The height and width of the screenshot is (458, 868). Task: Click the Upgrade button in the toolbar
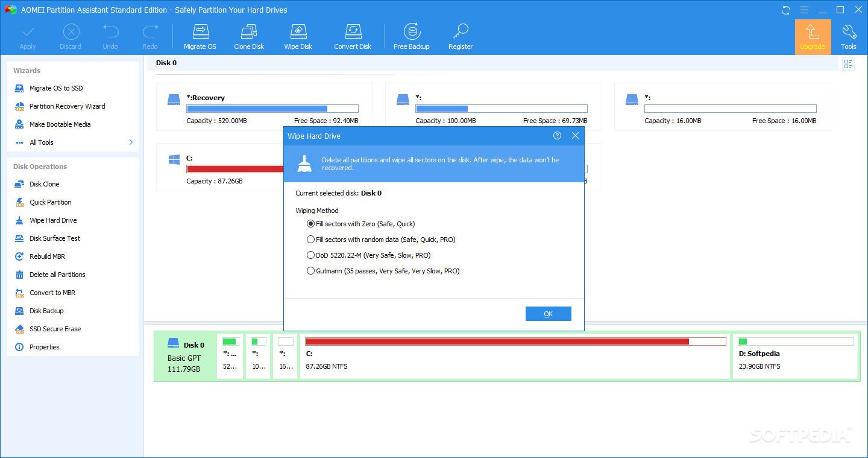pos(812,36)
